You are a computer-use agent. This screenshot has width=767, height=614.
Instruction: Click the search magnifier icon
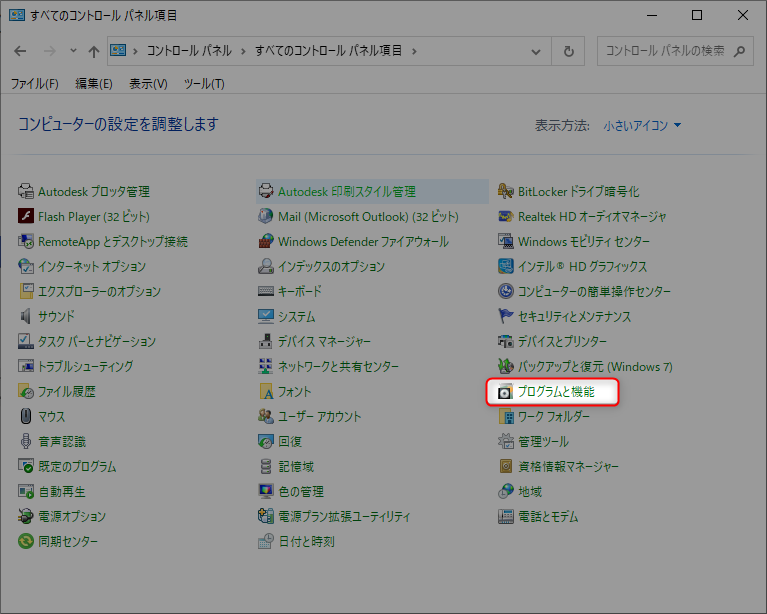[740, 51]
